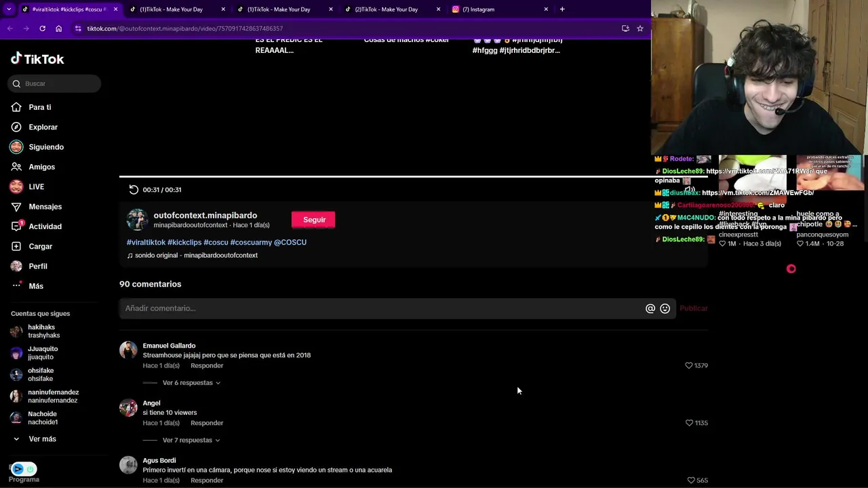This screenshot has height=488, width=868.
Task: Open the @COSCU mention link
Action: [290, 243]
